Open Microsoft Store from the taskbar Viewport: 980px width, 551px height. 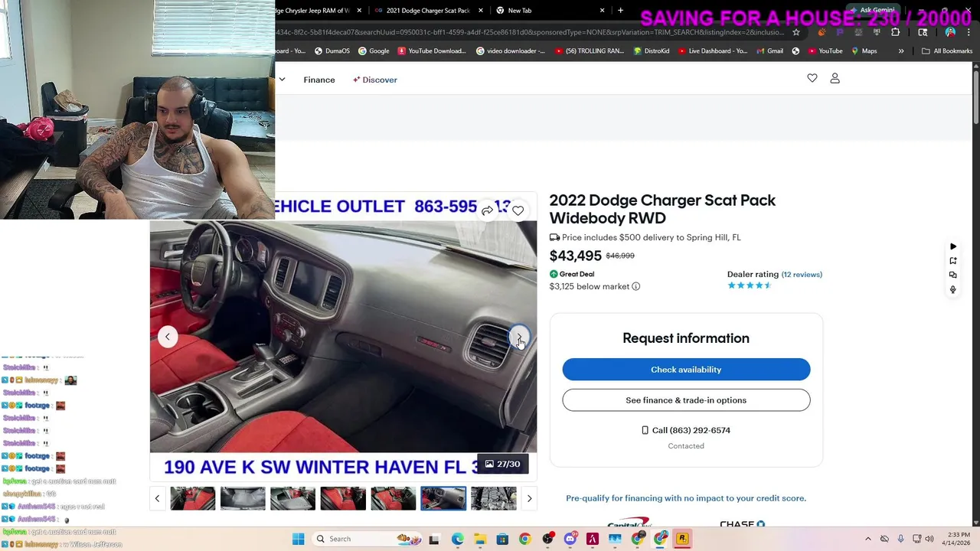click(x=502, y=539)
